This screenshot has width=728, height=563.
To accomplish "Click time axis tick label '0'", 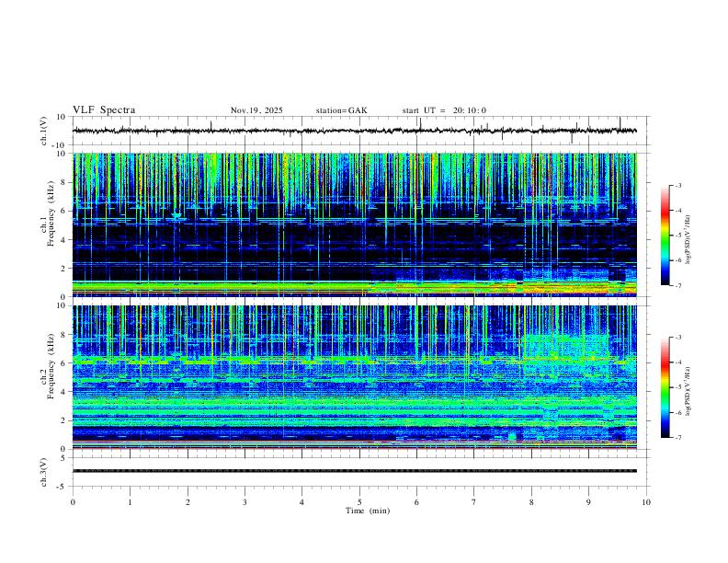I will click(73, 502).
